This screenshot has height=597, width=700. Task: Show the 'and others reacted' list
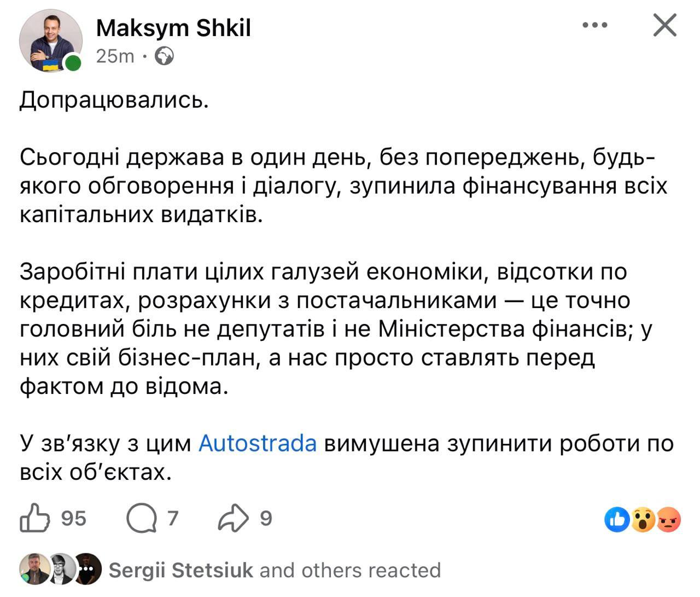pos(350,570)
